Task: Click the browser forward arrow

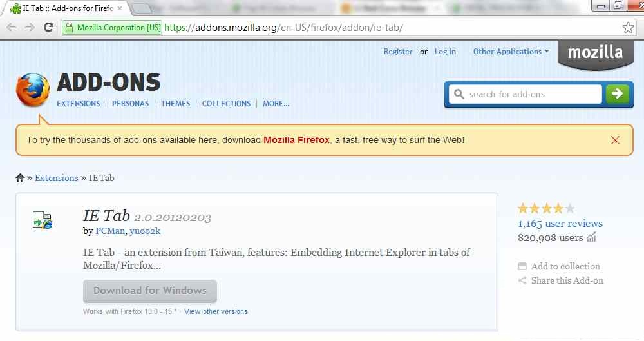Action: pos(30,28)
